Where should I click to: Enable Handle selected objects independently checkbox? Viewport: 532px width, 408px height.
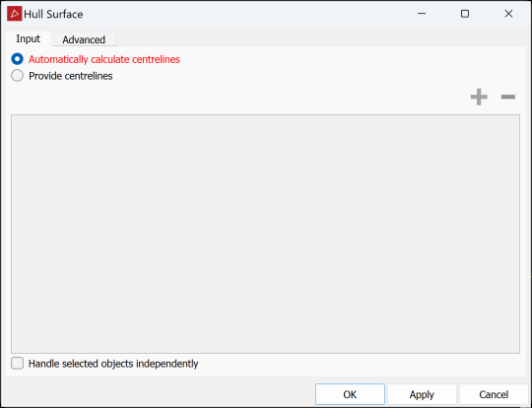[18, 364]
